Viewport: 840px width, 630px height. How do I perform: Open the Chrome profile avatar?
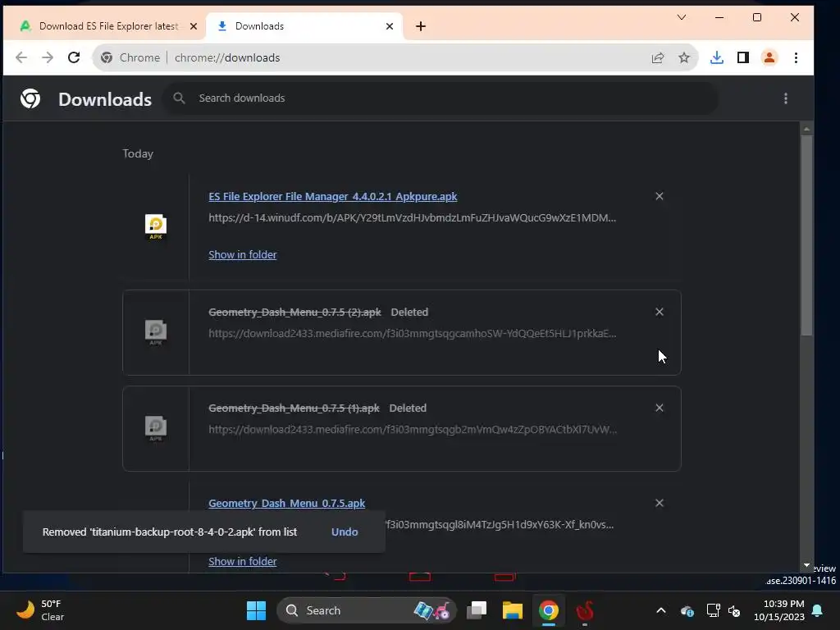pyautogui.click(x=769, y=58)
